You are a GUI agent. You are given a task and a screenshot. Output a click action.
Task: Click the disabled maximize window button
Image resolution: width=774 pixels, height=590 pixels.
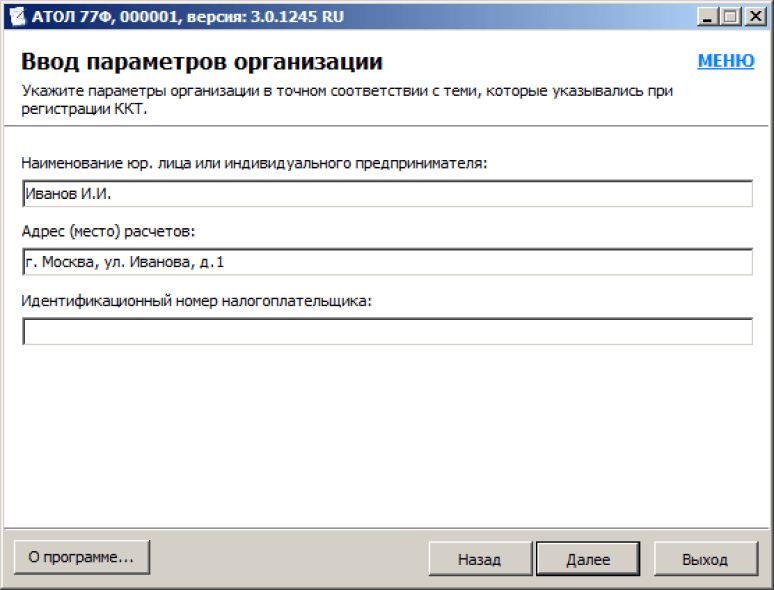(x=730, y=17)
